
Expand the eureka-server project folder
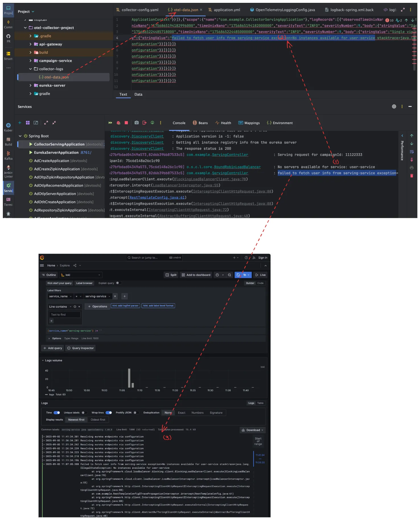point(30,85)
